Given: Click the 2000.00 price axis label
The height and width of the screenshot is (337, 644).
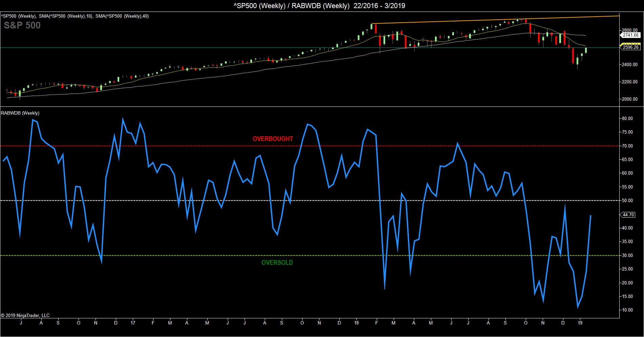Looking at the screenshot, I should coord(630,99).
